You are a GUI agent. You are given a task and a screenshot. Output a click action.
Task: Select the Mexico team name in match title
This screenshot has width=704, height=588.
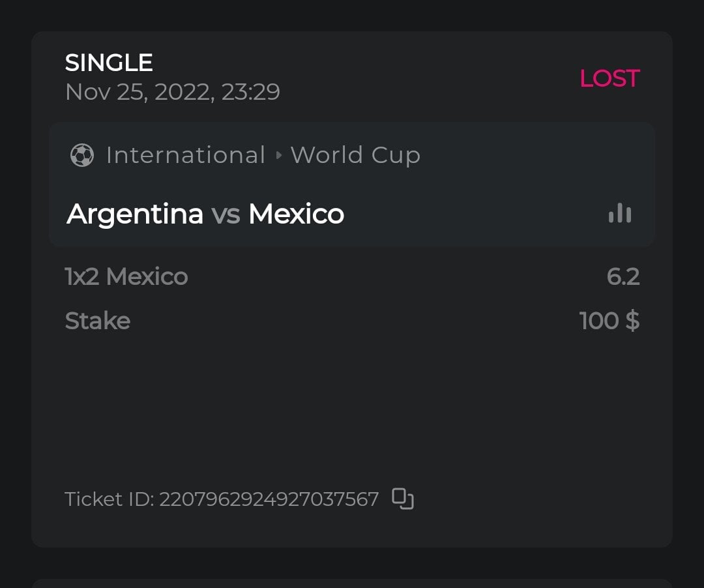(296, 214)
